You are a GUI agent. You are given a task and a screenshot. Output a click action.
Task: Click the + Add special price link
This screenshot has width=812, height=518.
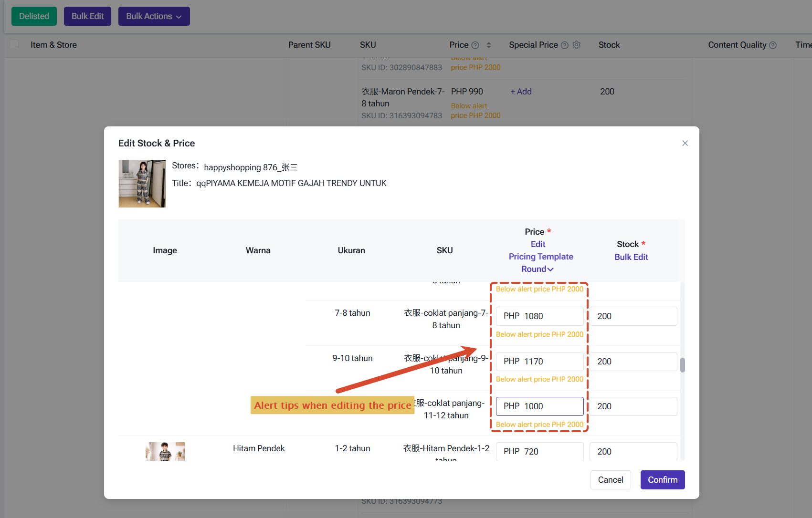pos(521,92)
